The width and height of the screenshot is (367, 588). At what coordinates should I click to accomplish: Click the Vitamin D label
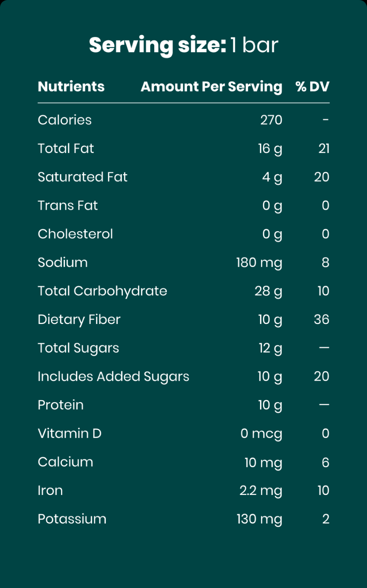[x=70, y=434]
